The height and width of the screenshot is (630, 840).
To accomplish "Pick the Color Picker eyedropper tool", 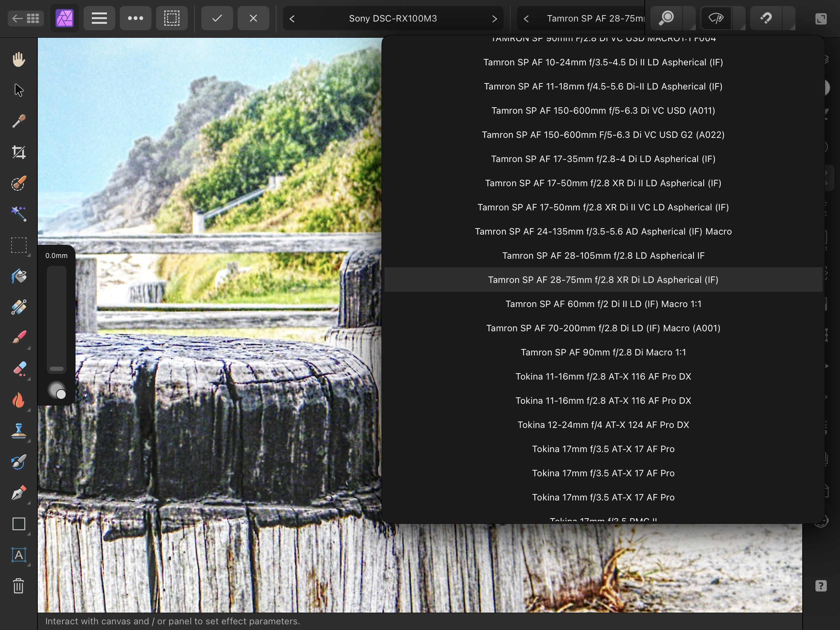I will [x=19, y=121].
